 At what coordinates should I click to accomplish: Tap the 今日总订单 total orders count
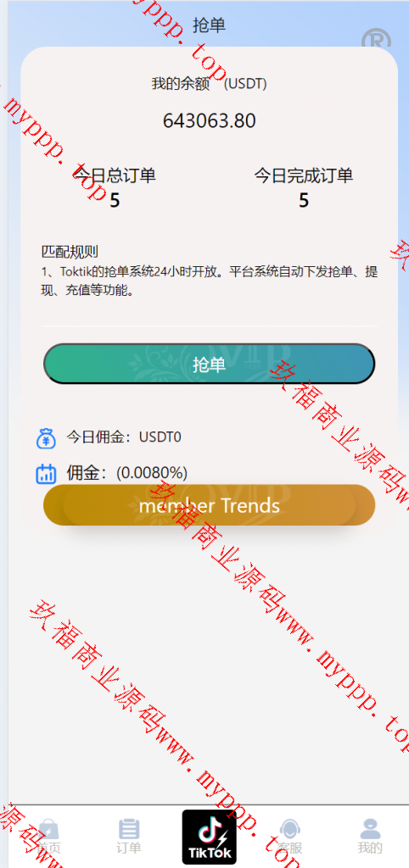pos(115,200)
